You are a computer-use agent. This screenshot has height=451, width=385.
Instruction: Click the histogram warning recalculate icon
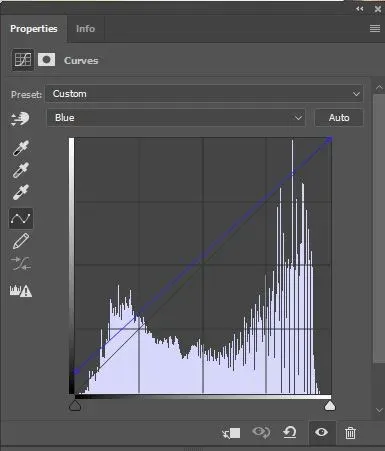click(x=21, y=291)
